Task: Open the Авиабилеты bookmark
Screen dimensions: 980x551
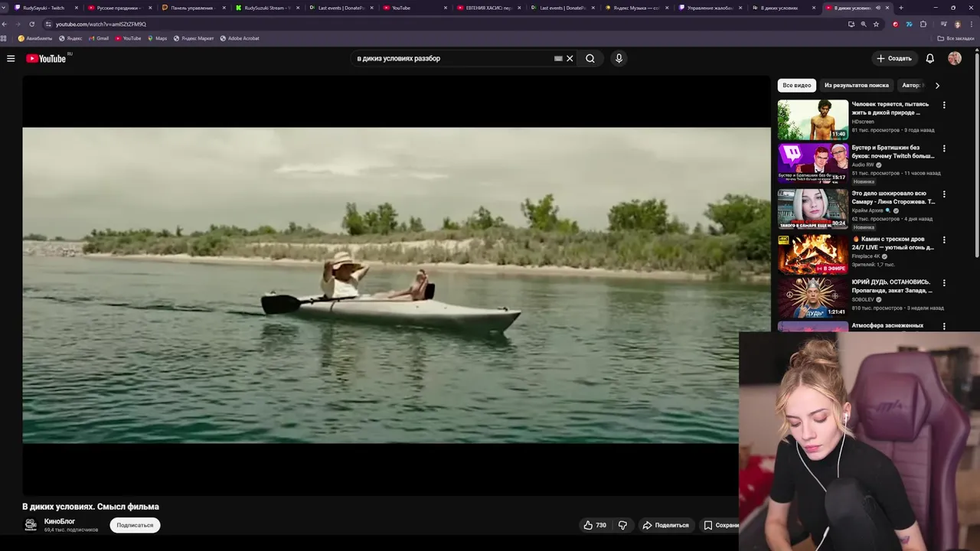Action: tap(35, 38)
